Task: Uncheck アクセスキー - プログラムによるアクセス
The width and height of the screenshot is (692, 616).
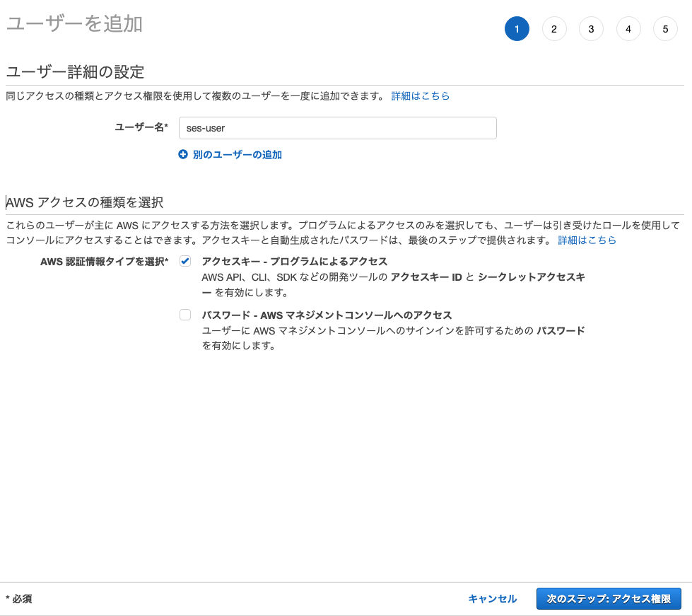Action: click(x=185, y=261)
